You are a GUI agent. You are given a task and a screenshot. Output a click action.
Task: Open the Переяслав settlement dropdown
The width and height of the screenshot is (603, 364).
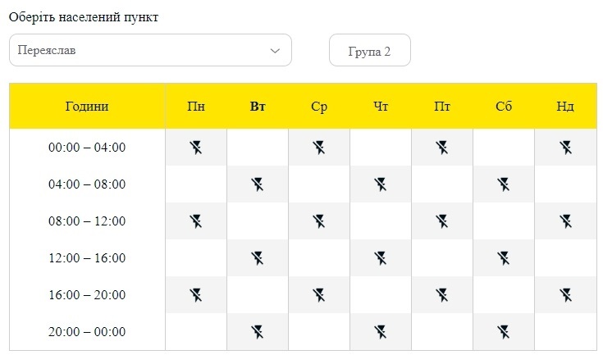150,50
